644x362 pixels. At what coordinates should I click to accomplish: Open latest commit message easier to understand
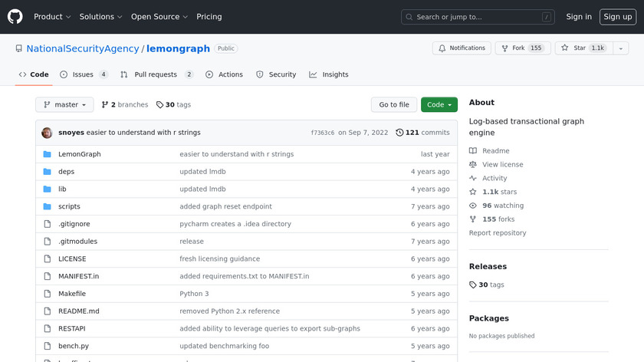point(143,133)
